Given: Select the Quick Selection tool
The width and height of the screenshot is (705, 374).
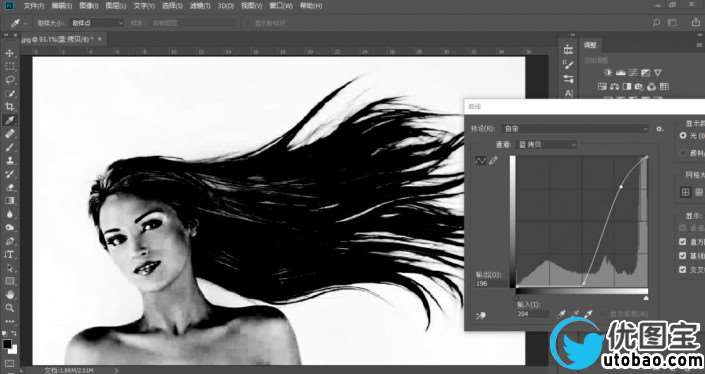Looking at the screenshot, I should [9, 94].
